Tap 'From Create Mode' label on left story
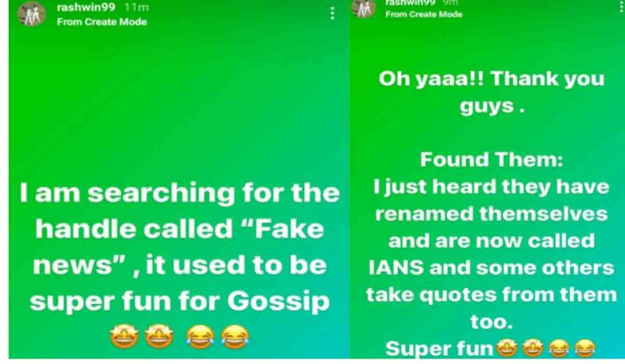The image size is (625, 364). coord(102,22)
